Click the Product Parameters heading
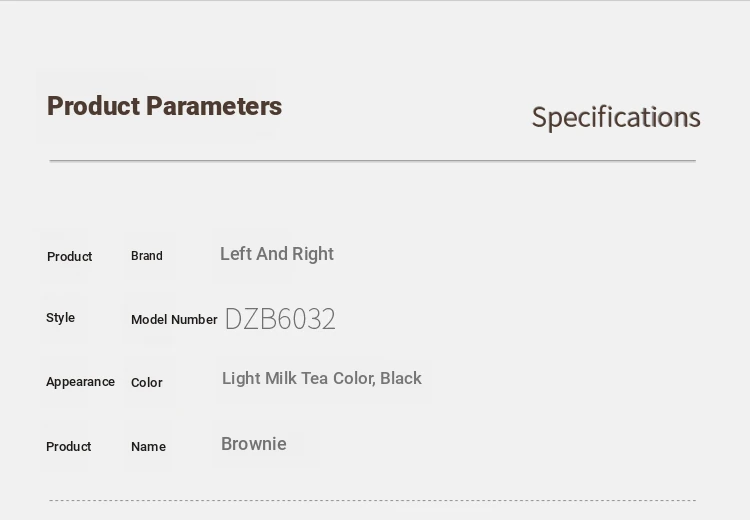This screenshot has width=750, height=520. tap(165, 106)
